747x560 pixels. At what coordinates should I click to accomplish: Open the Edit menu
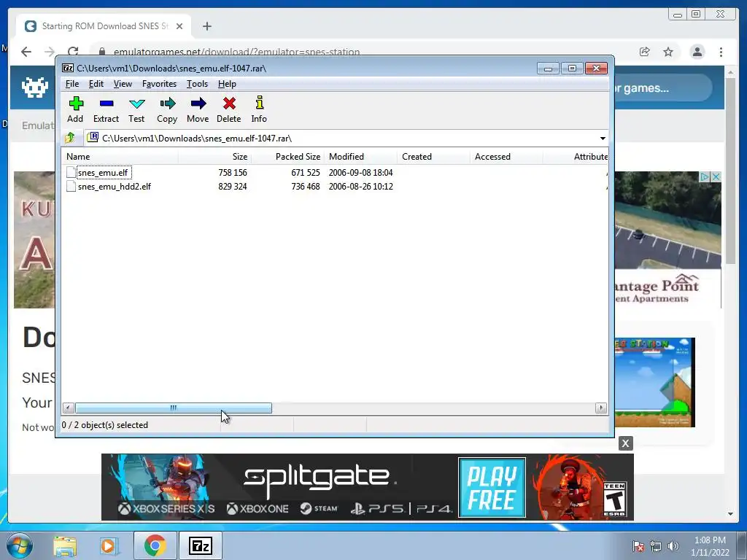(96, 84)
